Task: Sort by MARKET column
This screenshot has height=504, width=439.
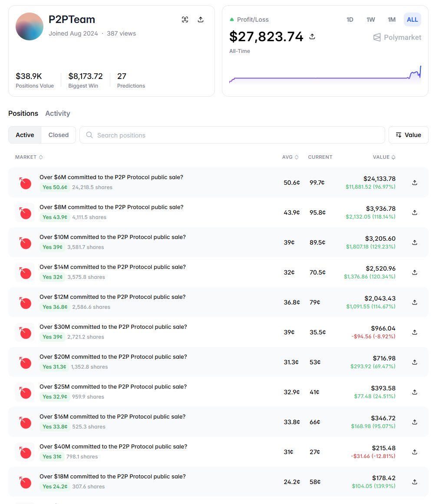Action: (x=29, y=157)
